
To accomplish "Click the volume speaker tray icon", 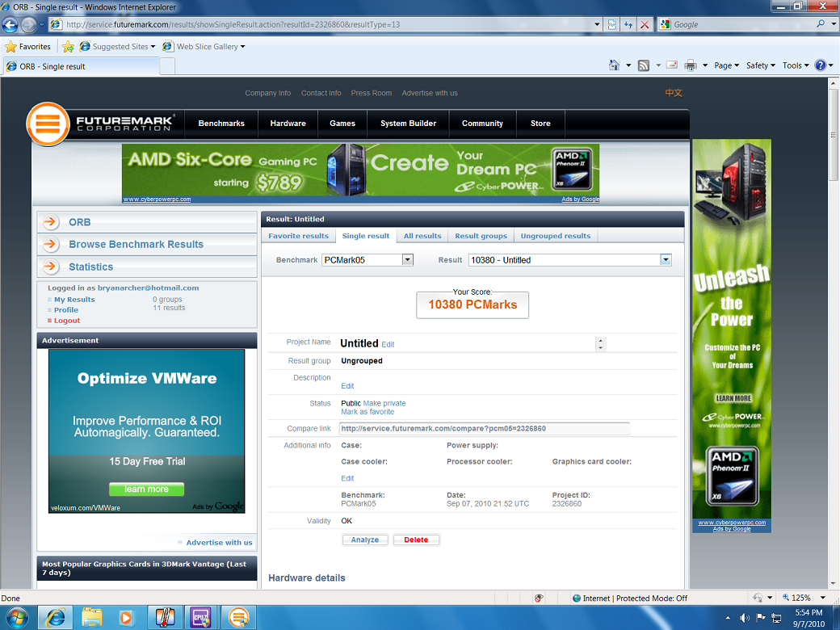I will (744, 618).
